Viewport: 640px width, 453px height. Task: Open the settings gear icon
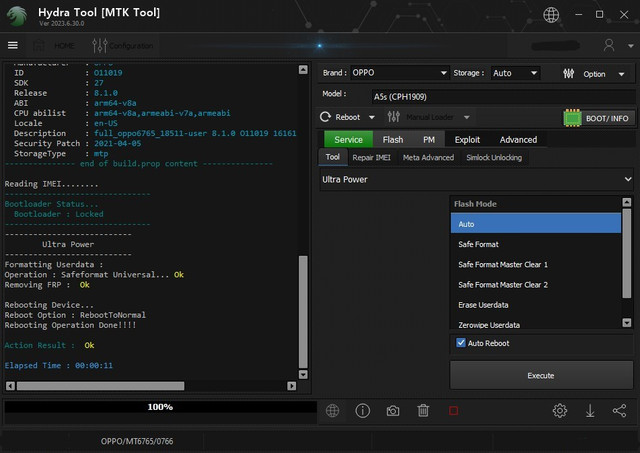click(560, 411)
